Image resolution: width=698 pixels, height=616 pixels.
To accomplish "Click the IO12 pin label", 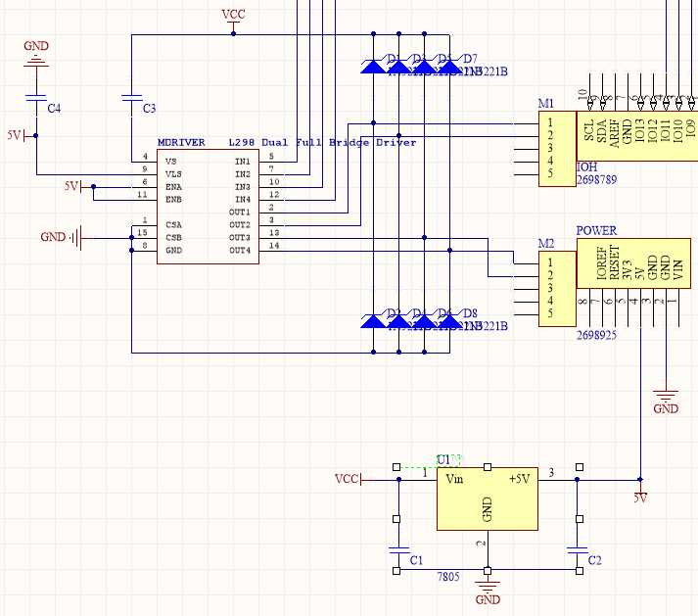I will coord(653,130).
